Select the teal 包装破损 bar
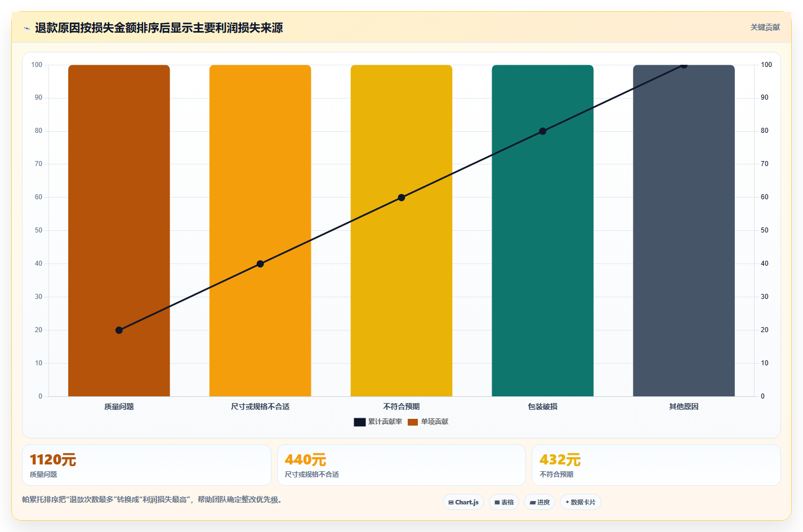The width and height of the screenshot is (803, 532). click(x=542, y=230)
